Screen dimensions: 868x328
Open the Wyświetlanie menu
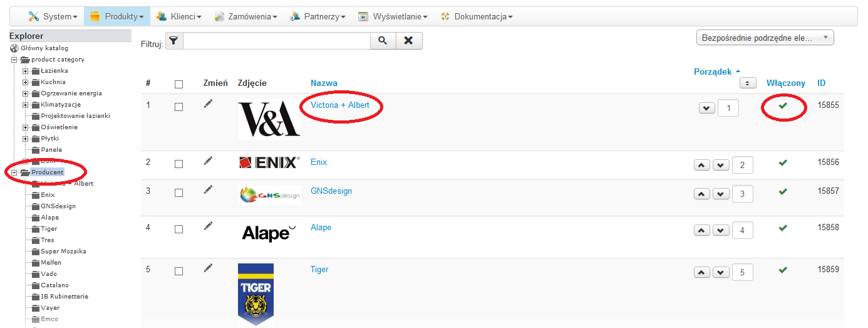[393, 16]
